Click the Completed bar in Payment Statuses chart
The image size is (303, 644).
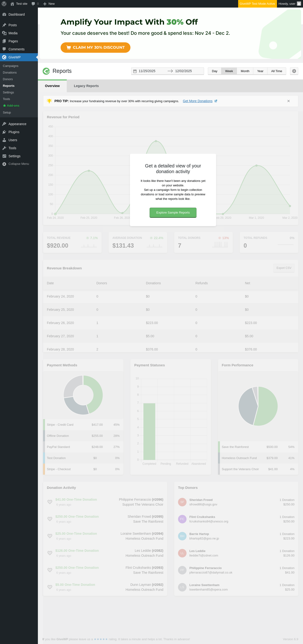point(149,431)
